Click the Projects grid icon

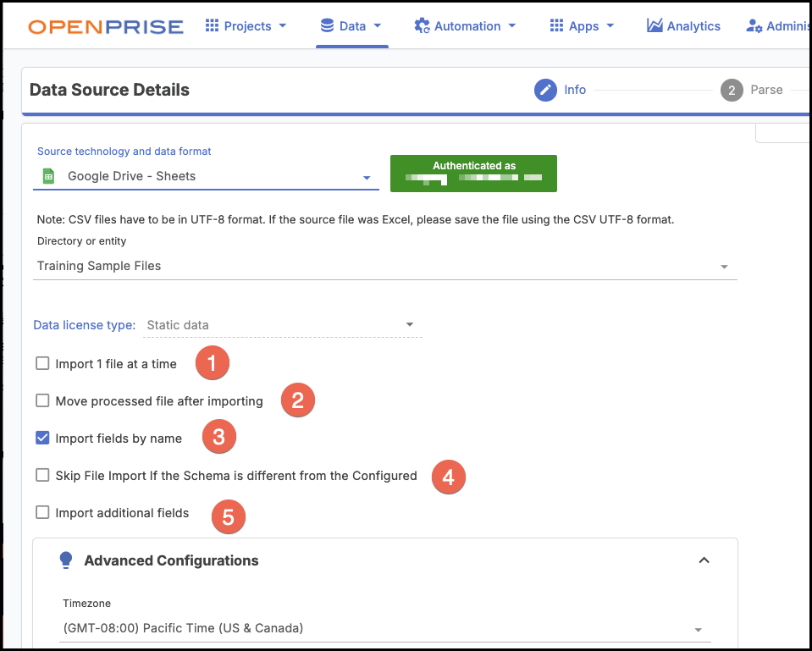[212, 25]
